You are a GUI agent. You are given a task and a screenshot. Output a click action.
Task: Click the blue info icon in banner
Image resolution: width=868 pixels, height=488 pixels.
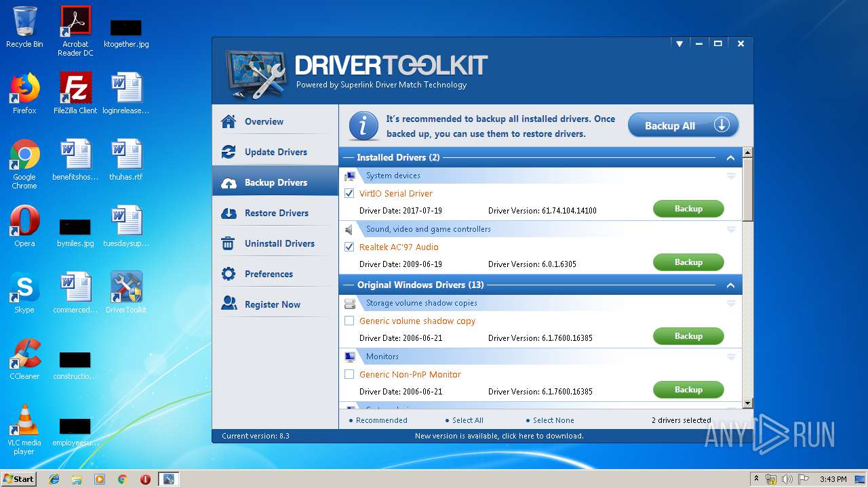tap(364, 126)
